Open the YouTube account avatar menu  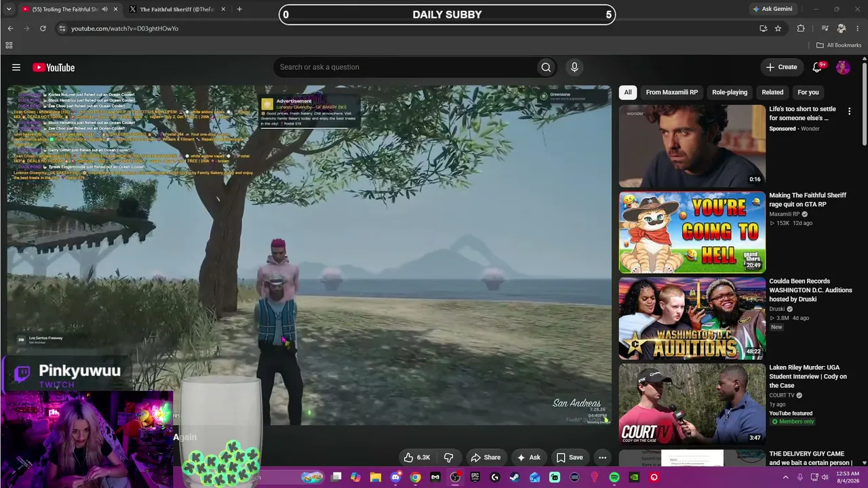[x=843, y=67]
